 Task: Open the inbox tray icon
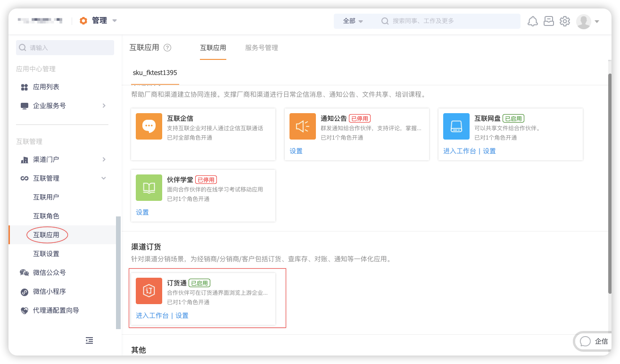coord(549,21)
